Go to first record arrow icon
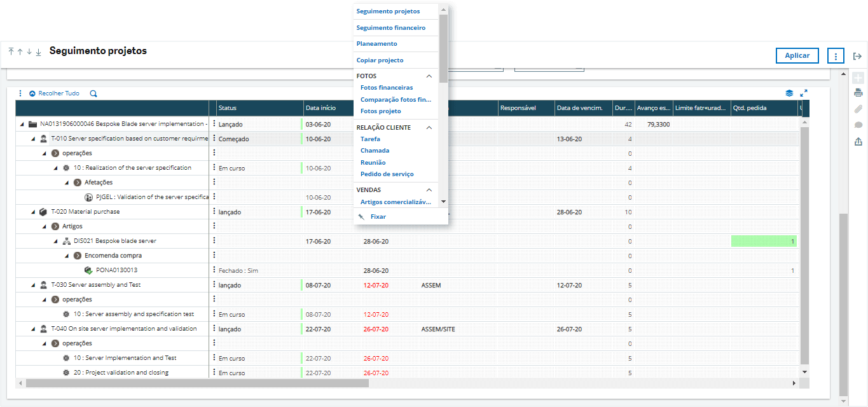 11,52
